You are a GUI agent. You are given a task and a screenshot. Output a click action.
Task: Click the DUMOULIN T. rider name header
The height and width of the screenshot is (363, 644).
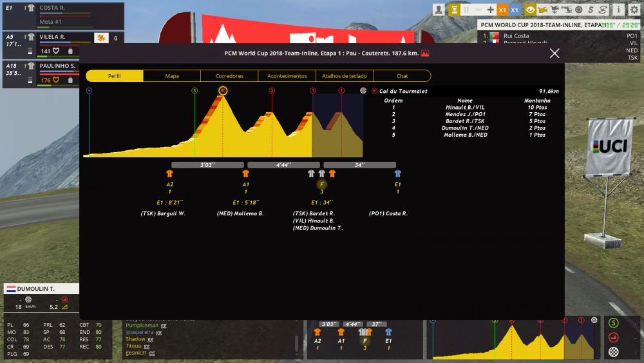coord(41,289)
